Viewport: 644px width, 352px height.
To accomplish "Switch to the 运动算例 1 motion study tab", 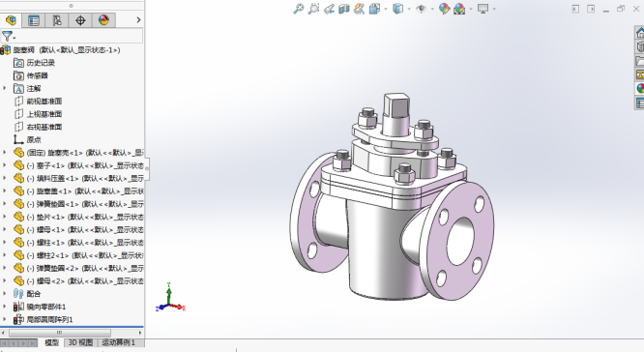I will [x=118, y=342].
